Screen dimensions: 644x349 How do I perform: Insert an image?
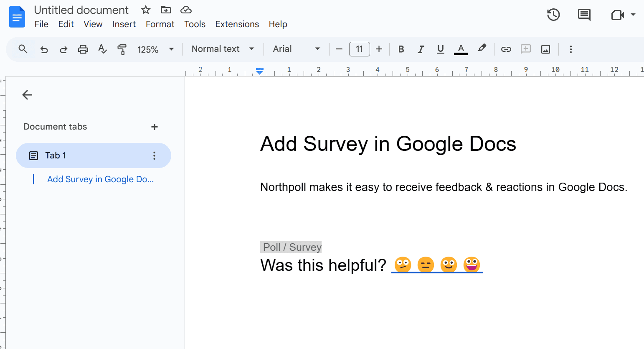pos(545,49)
